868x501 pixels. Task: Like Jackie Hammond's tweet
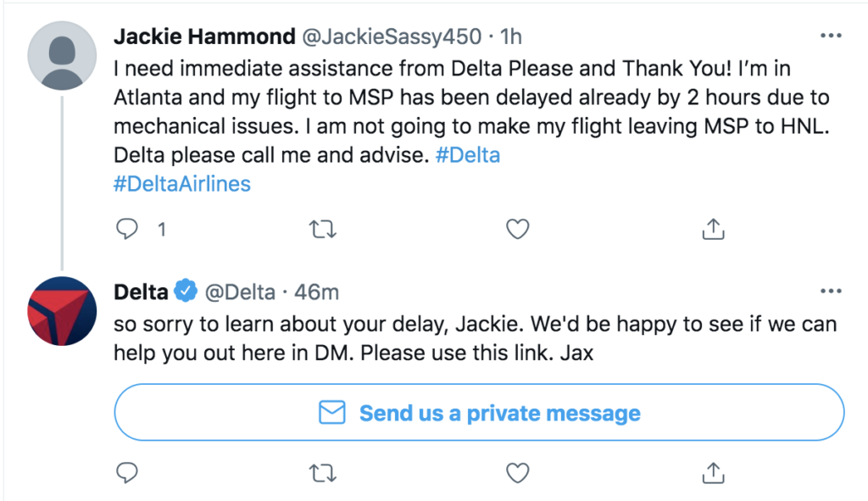[x=517, y=229]
